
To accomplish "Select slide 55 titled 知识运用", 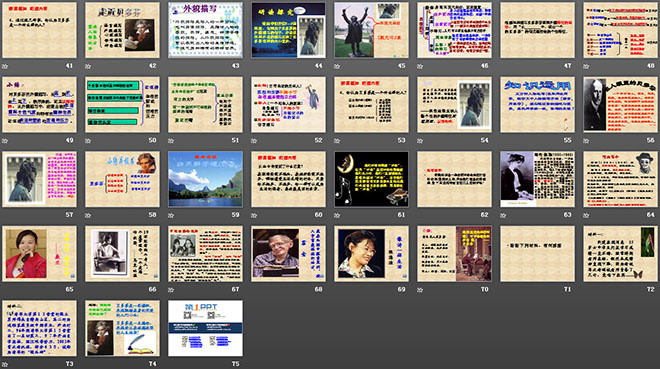I will coord(538,105).
